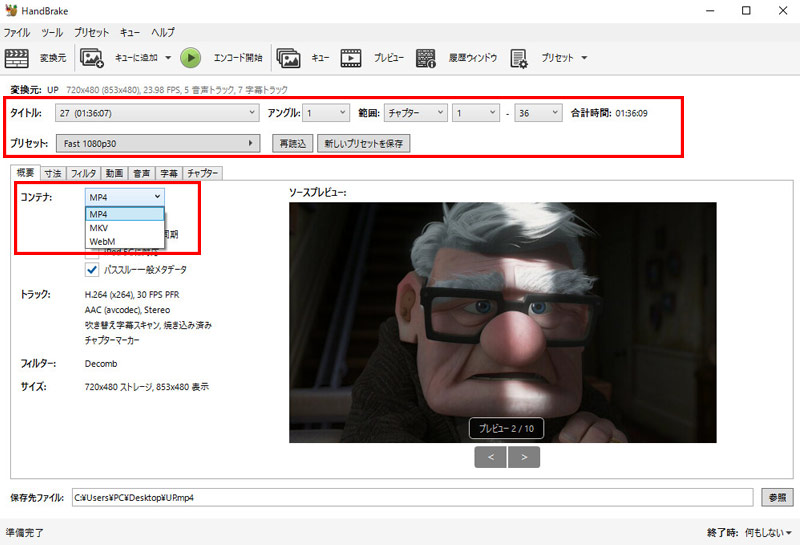Screen dimensions: 800x545
Task: Click the 合計時間 01:36:09 text
Action: click(x=609, y=113)
